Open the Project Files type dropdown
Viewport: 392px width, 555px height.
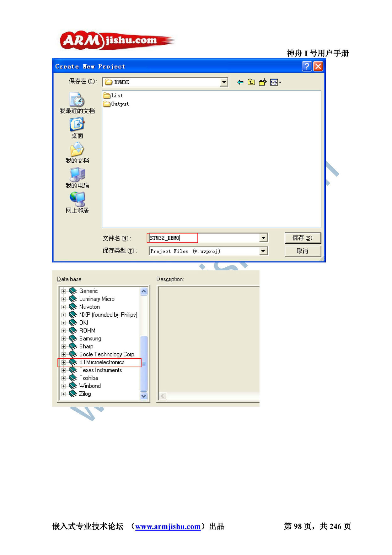tap(263, 251)
